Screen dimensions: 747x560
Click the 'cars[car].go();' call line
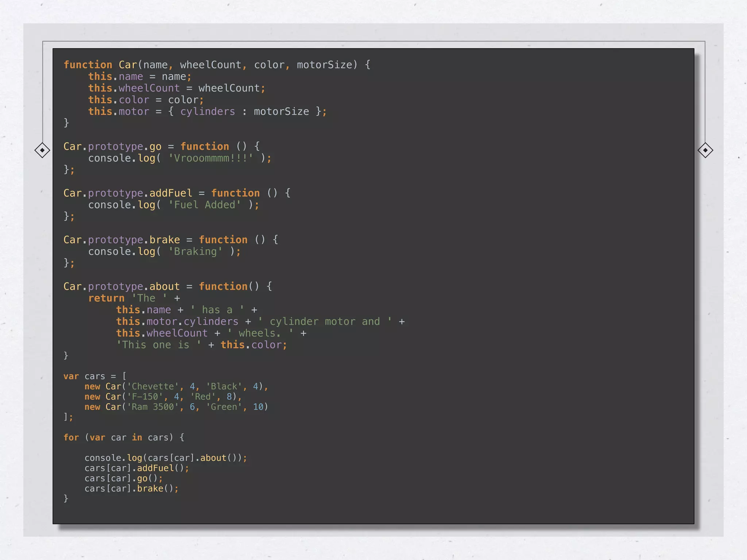pos(124,478)
